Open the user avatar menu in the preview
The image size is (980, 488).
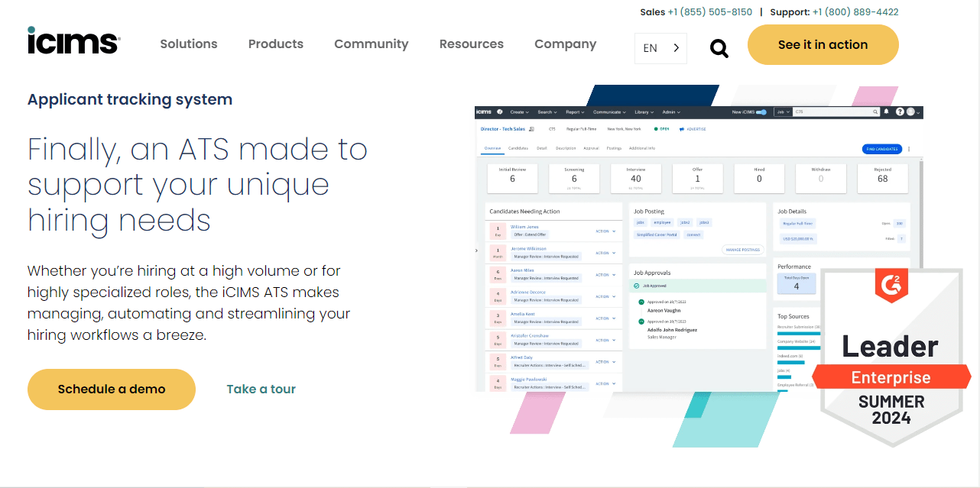pyautogui.click(x=913, y=111)
